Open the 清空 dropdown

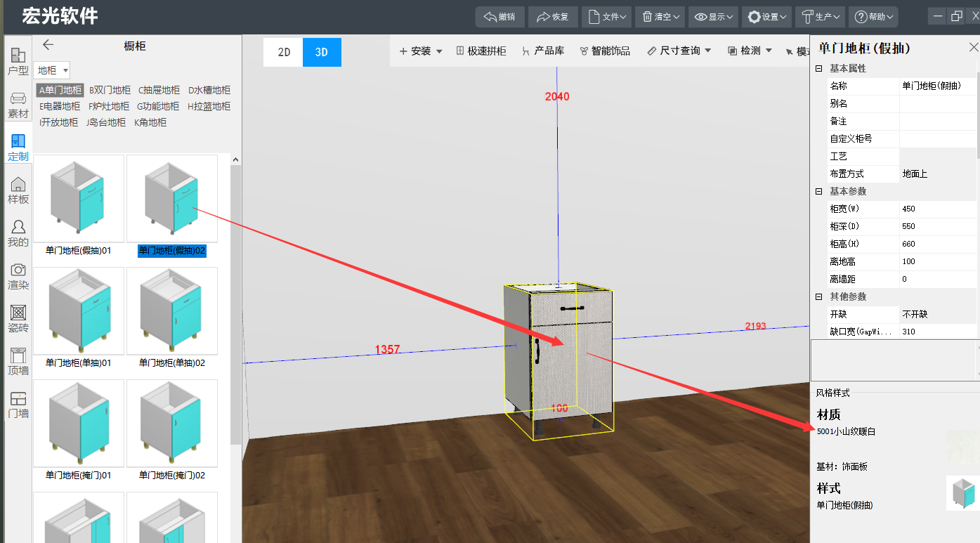[x=659, y=17]
